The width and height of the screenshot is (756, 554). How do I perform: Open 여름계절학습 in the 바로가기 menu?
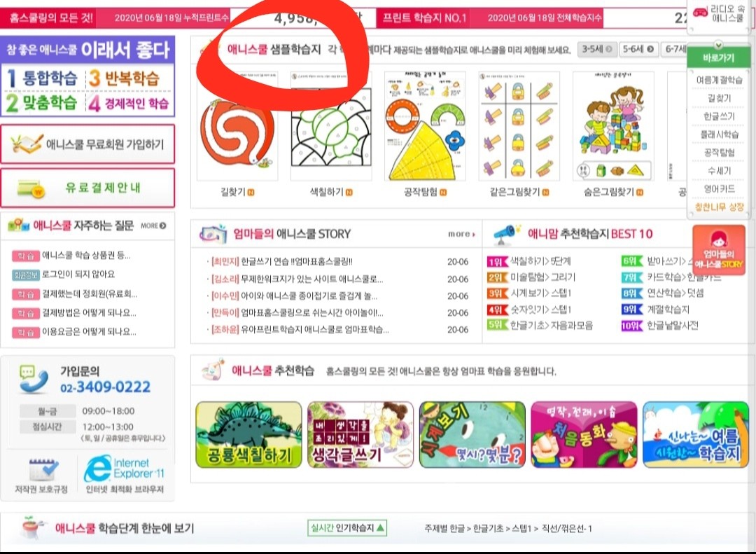[719, 80]
